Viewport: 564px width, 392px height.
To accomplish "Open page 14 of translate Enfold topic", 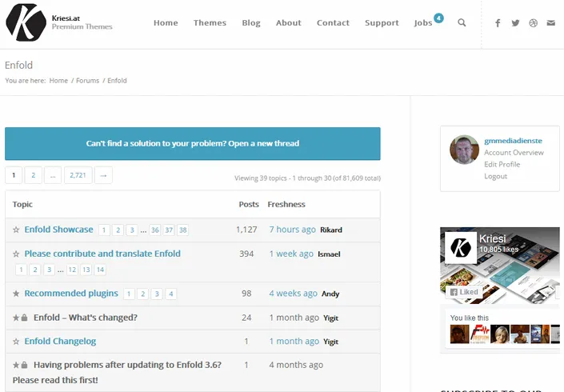I will [x=100, y=270].
